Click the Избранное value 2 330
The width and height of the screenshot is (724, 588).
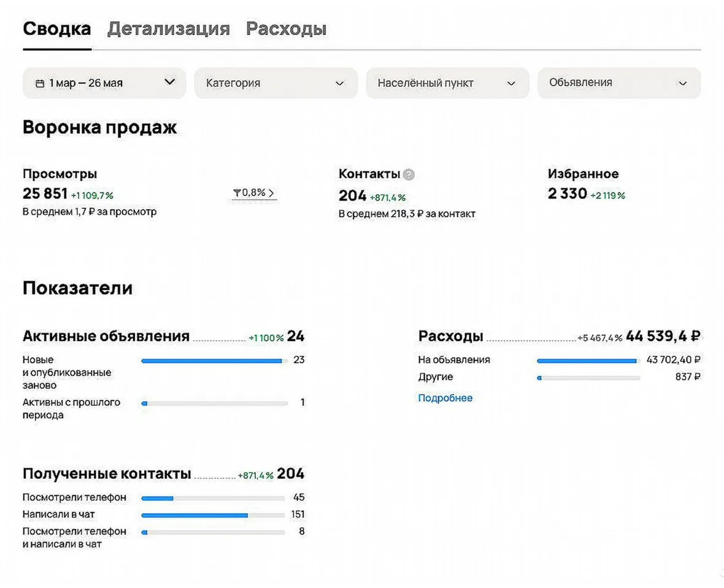[x=568, y=193]
